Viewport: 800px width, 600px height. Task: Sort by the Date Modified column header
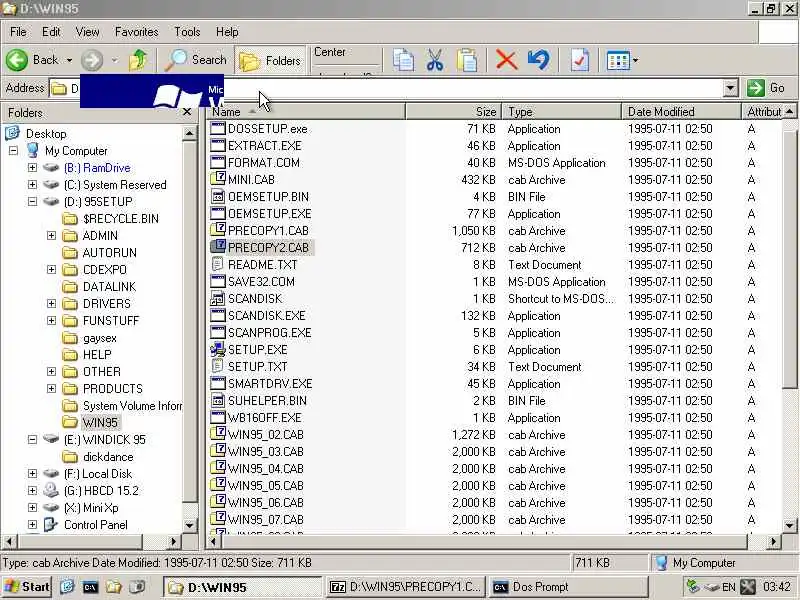(681, 112)
